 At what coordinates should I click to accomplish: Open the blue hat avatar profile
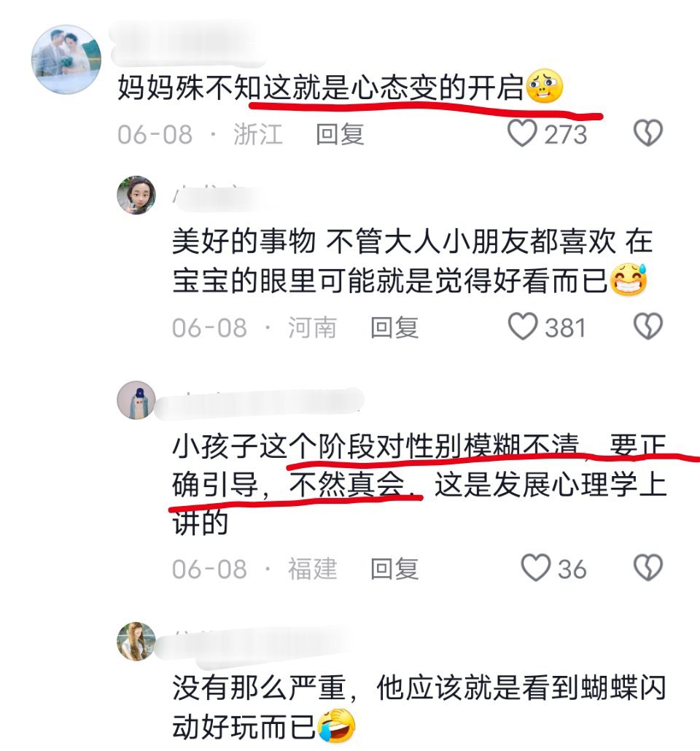point(136,400)
